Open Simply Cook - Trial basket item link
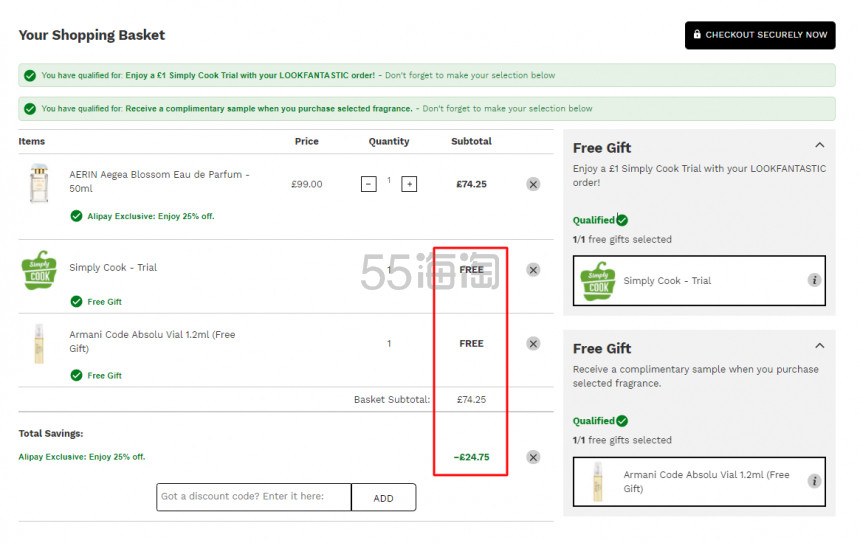 [x=113, y=268]
